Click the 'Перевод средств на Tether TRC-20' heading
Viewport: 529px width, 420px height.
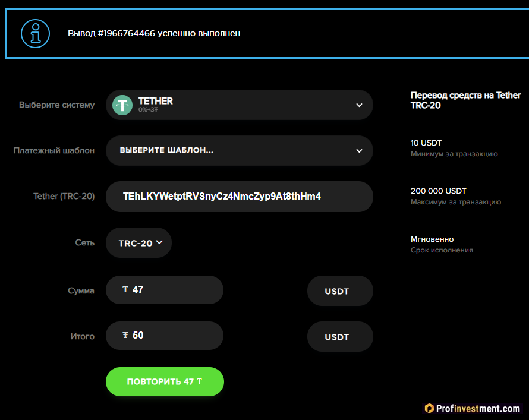(x=465, y=100)
